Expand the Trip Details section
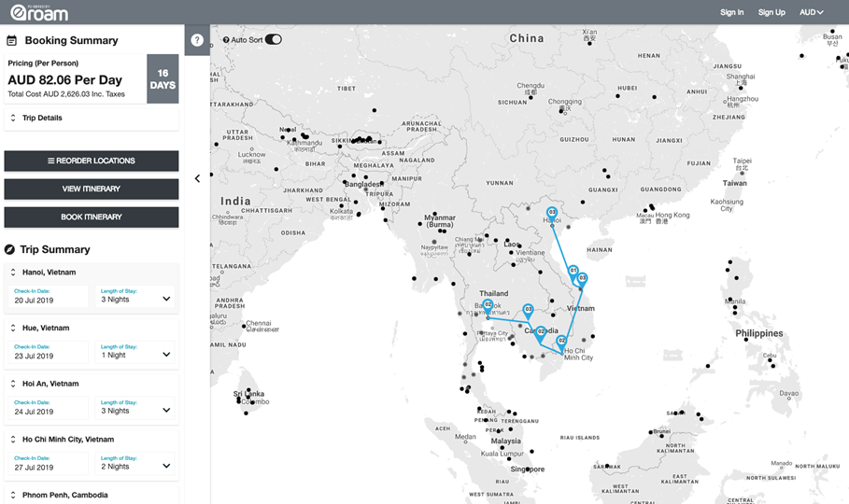Screen dimensions: 849x504 (x=91, y=118)
